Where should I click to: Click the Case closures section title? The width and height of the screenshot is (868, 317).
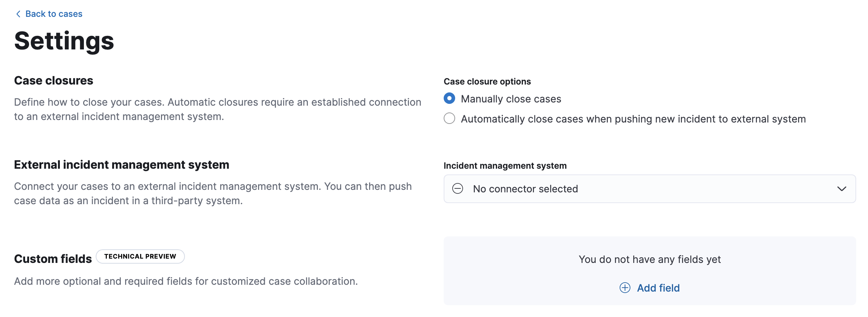(53, 80)
